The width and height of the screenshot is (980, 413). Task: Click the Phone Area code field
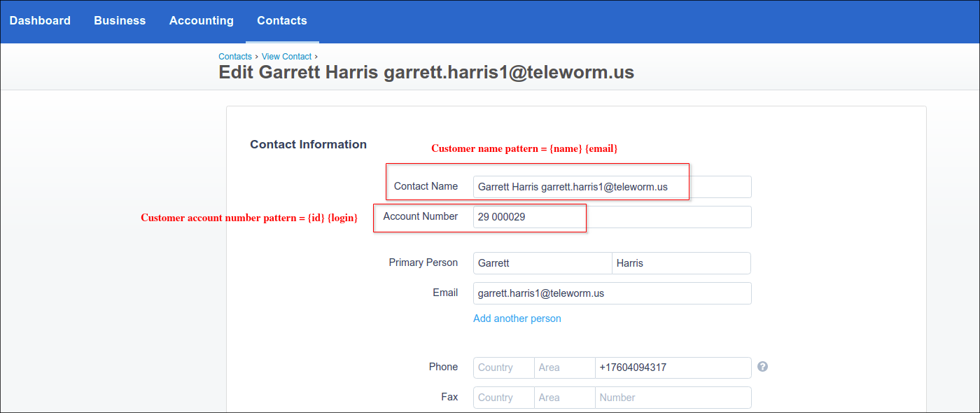pos(563,367)
